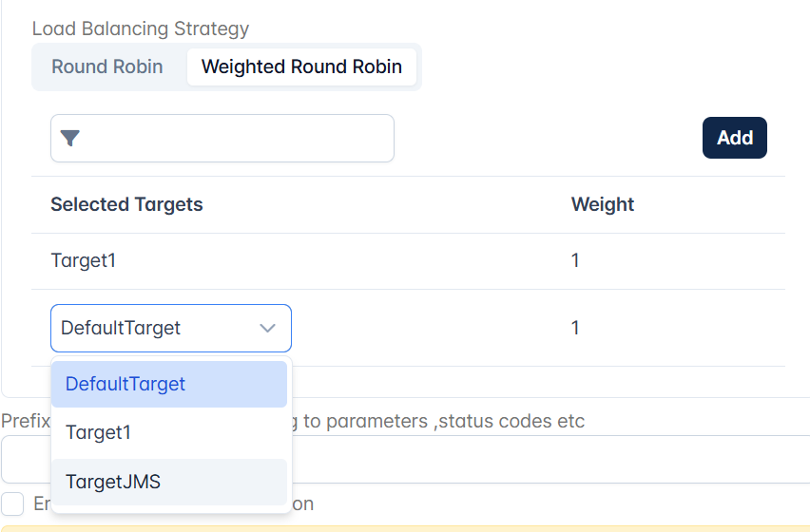This screenshot has width=810, height=532.
Task: Click the dropdown chevron arrow icon
Action: click(267, 328)
